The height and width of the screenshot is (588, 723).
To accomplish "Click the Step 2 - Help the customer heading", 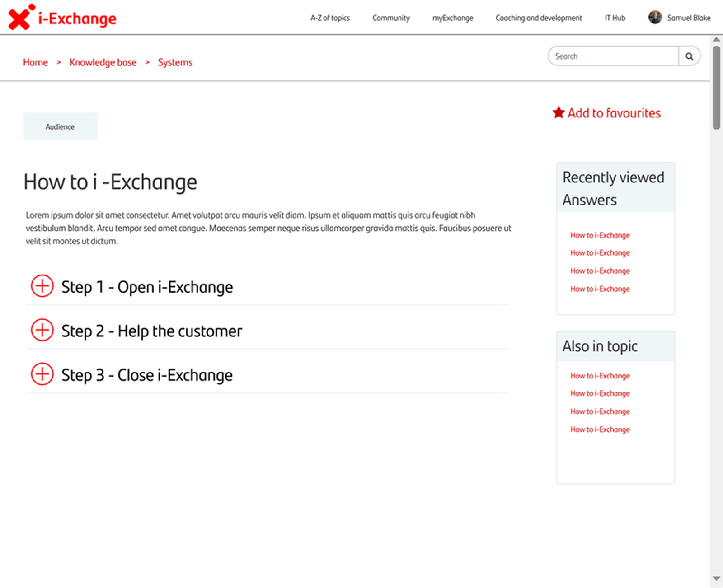I will tap(152, 331).
